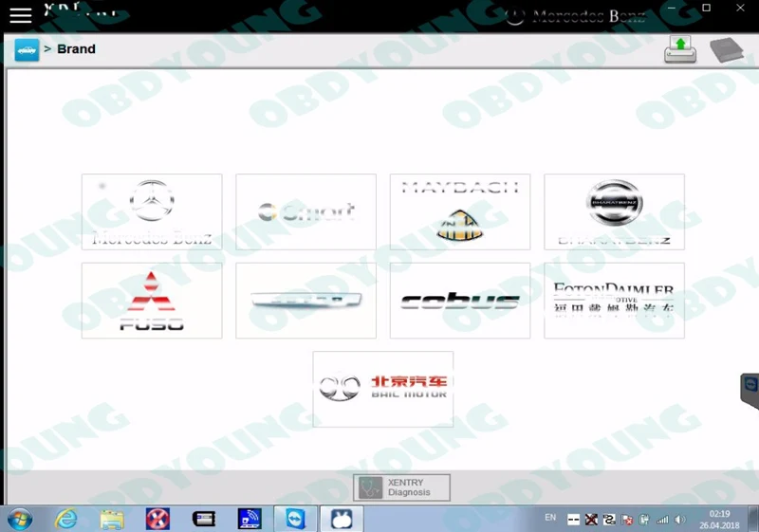Choose the Maybach brand tile
Image resolution: width=759 pixels, height=532 pixels.
coord(460,211)
